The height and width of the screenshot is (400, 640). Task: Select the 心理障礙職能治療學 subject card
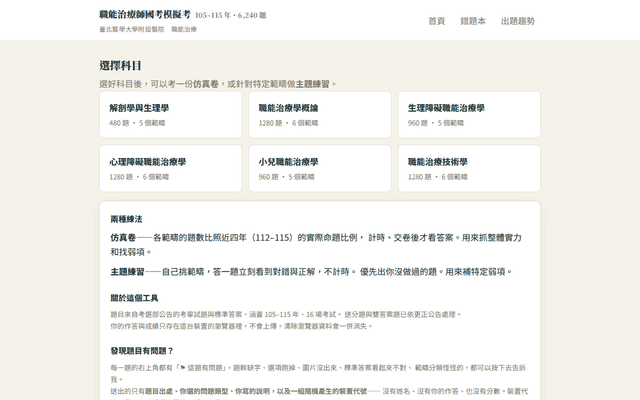coord(171,168)
